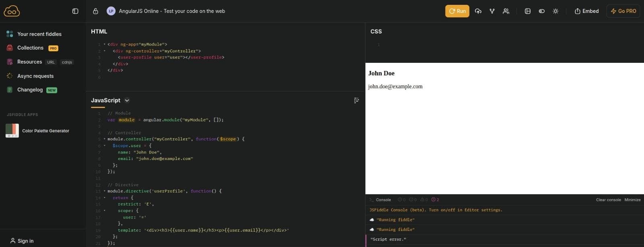Image resolution: width=644 pixels, height=247 pixels.
Task: Click the Collections red icon
Action: 10,48
